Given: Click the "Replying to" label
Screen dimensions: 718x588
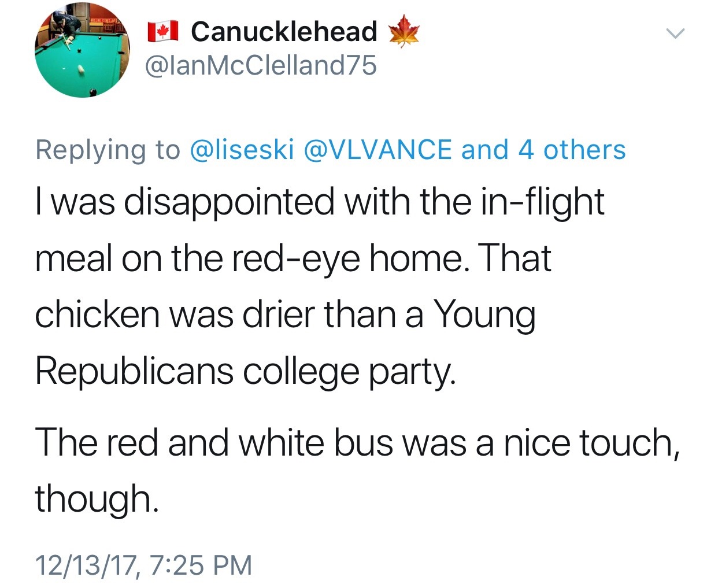Looking at the screenshot, I should (108, 150).
